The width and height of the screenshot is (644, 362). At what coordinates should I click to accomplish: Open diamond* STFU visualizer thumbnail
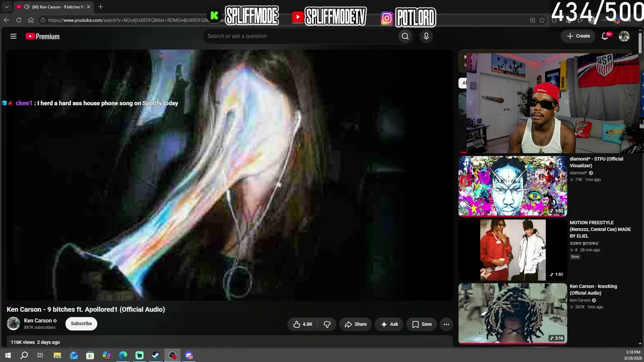pyautogui.click(x=513, y=186)
